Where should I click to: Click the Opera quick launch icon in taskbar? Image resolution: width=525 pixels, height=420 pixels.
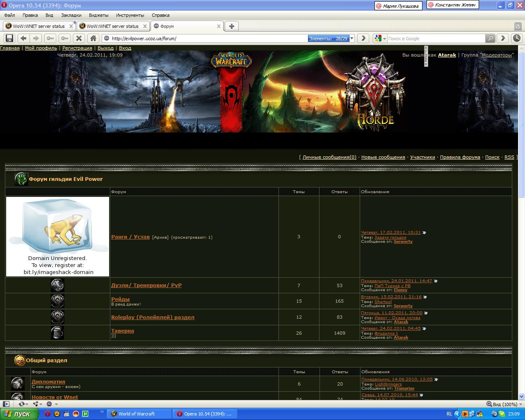click(48, 414)
